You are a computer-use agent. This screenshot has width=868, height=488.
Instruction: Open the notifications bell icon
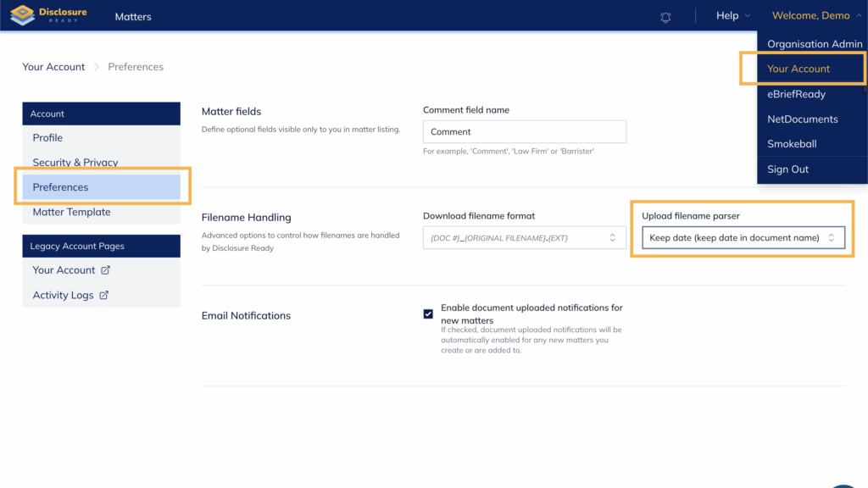pos(665,16)
